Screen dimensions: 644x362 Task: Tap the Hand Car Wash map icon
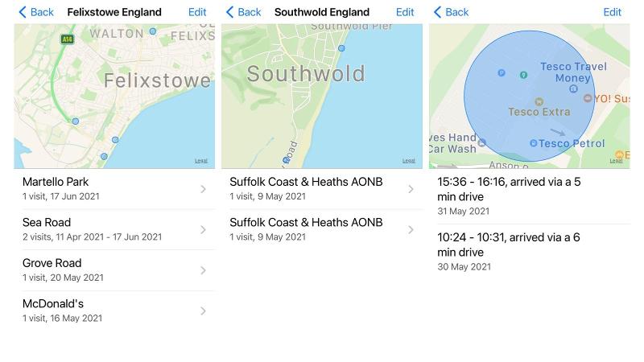pyautogui.click(x=482, y=142)
